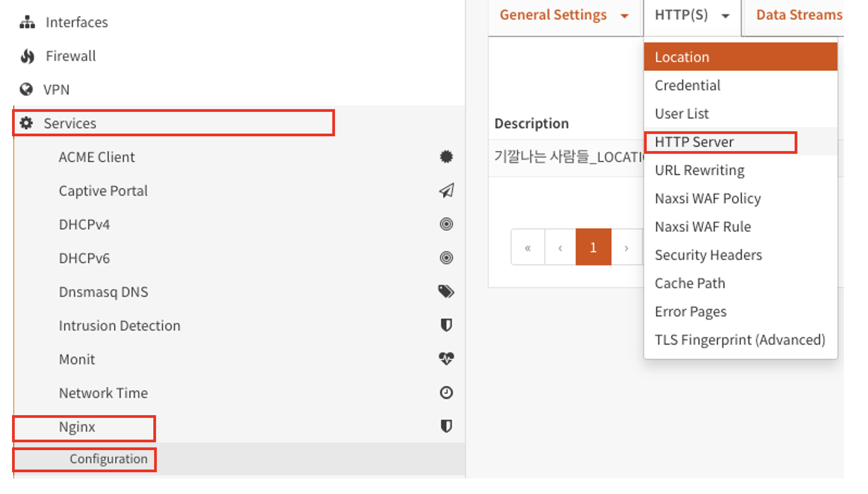Click the VPN globe icon

[26, 90]
